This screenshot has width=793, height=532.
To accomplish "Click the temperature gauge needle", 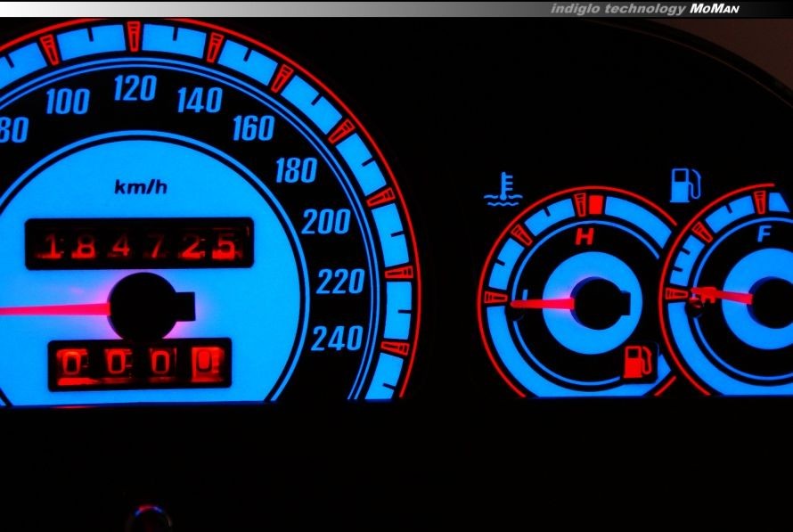I will [542, 303].
